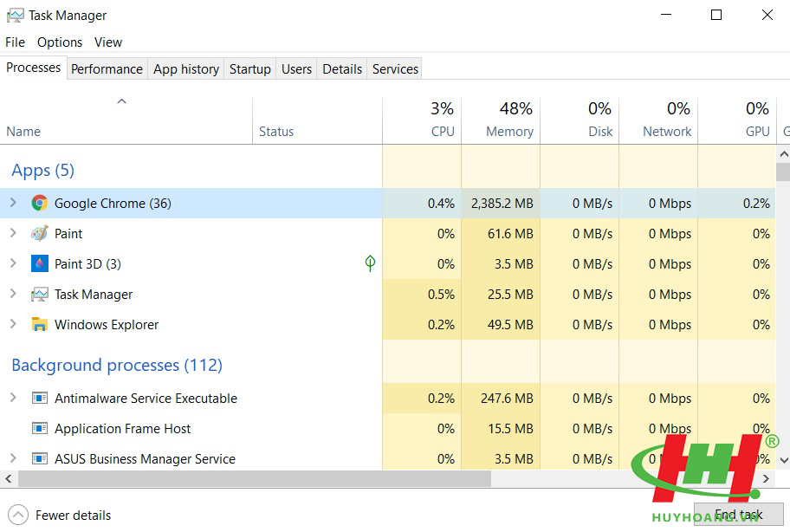Screen dimensions: 790x532
Task: Switch to the Performance tab
Action: pos(107,69)
